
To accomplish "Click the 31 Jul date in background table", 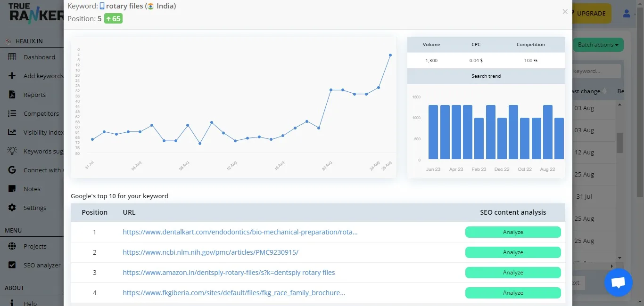I will [x=584, y=197].
